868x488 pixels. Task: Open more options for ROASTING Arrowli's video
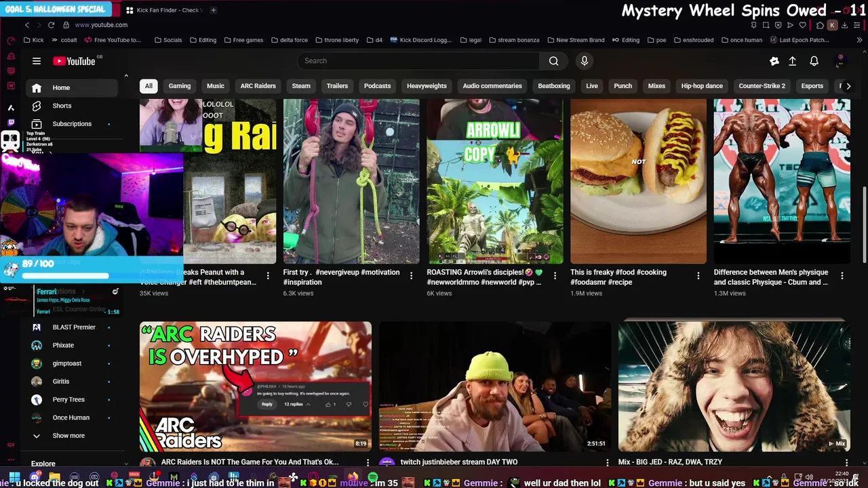pyautogui.click(x=555, y=275)
